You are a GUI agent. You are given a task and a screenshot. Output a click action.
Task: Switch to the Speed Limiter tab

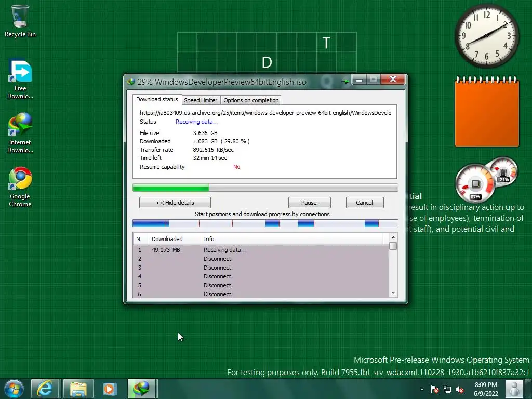click(201, 100)
